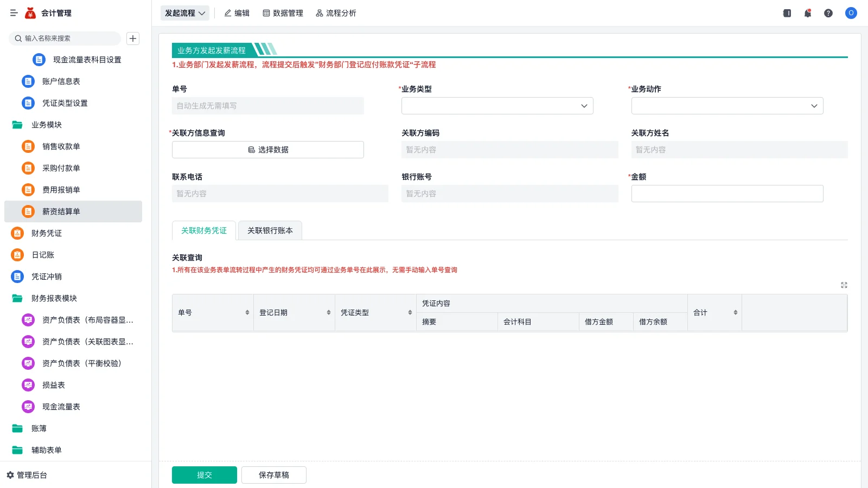This screenshot has height=488, width=868.
Task: Open the 现金流量表科目设置 form icon
Action: pyautogui.click(x=39, y=60)
